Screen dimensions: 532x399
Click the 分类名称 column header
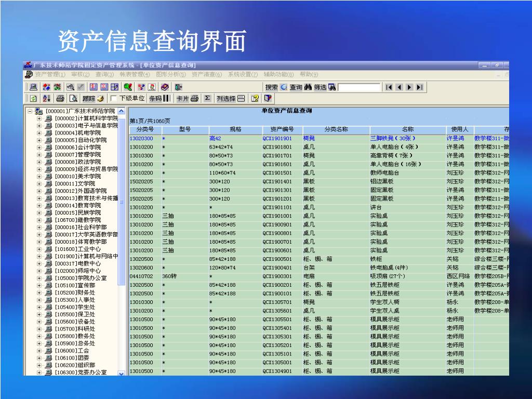[x=336, y=129]
